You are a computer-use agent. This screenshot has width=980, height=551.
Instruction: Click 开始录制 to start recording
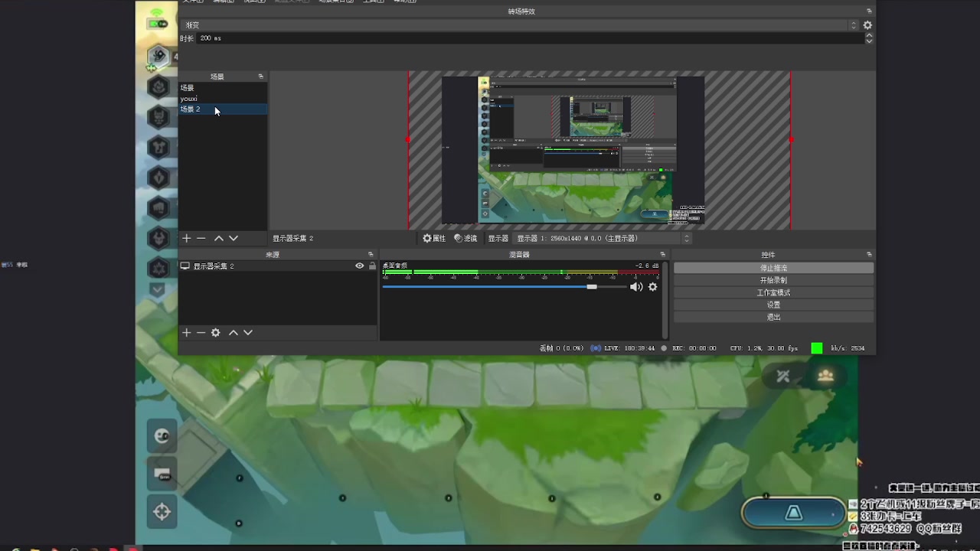[x=773, y=280]
